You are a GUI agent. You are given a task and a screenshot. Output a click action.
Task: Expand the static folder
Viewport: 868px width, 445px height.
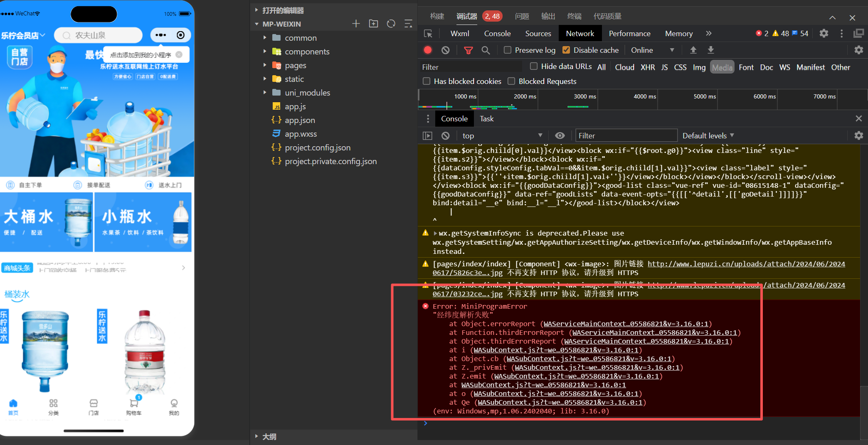point(265,79)
